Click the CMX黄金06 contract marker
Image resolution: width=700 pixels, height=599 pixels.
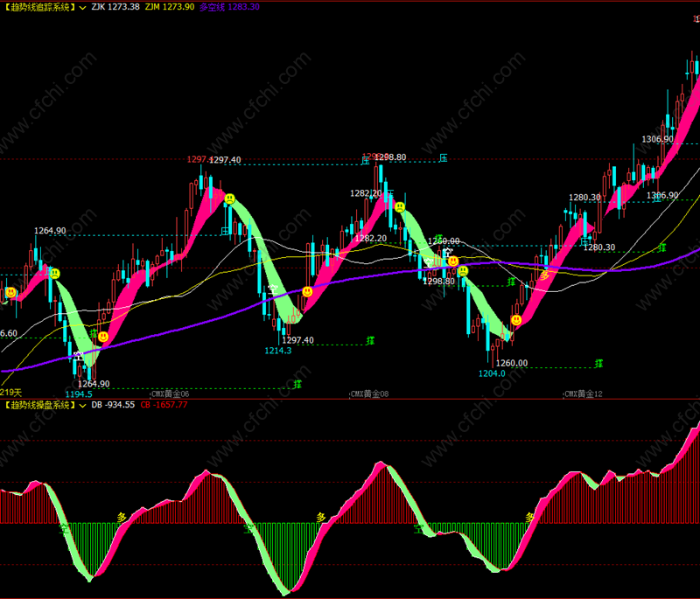[170, 394]
